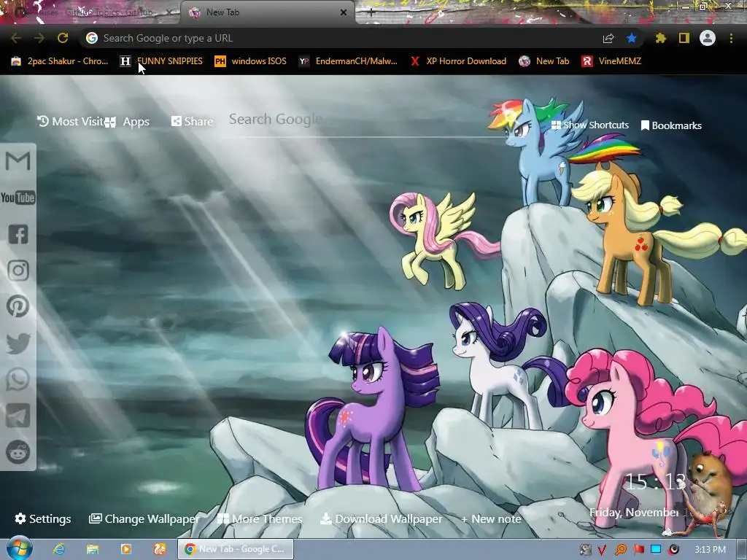Open the profile avatar menu
Screen dimensions: 747x560
(x=708, y=38)
